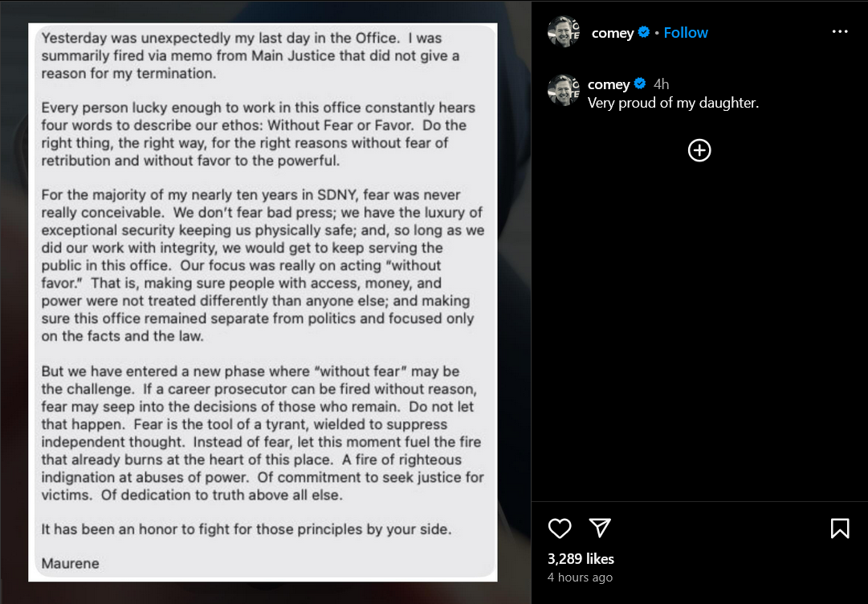The width and height of the screenshot is (868, 604).
Task: Click the letter's first paragraph text
Action: click(251, 56)
